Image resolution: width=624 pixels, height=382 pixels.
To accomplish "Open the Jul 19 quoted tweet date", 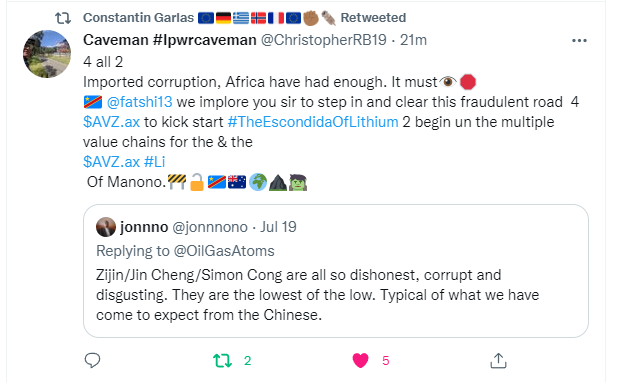I will tap(278, 227).
